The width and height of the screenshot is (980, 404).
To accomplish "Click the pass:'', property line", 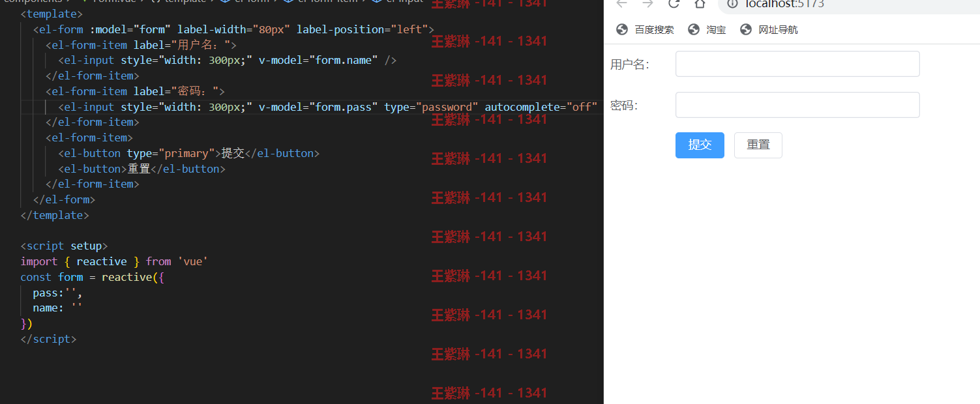I will coord(57,293).
